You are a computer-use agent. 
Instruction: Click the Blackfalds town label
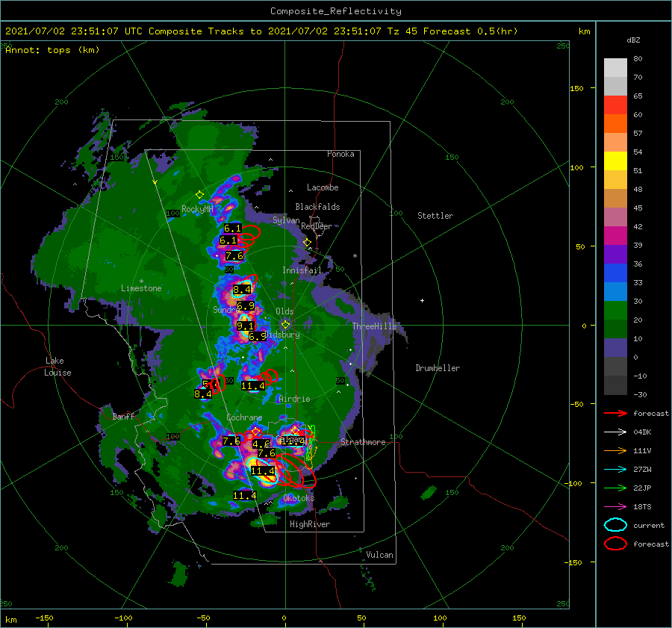click(317, 207)
